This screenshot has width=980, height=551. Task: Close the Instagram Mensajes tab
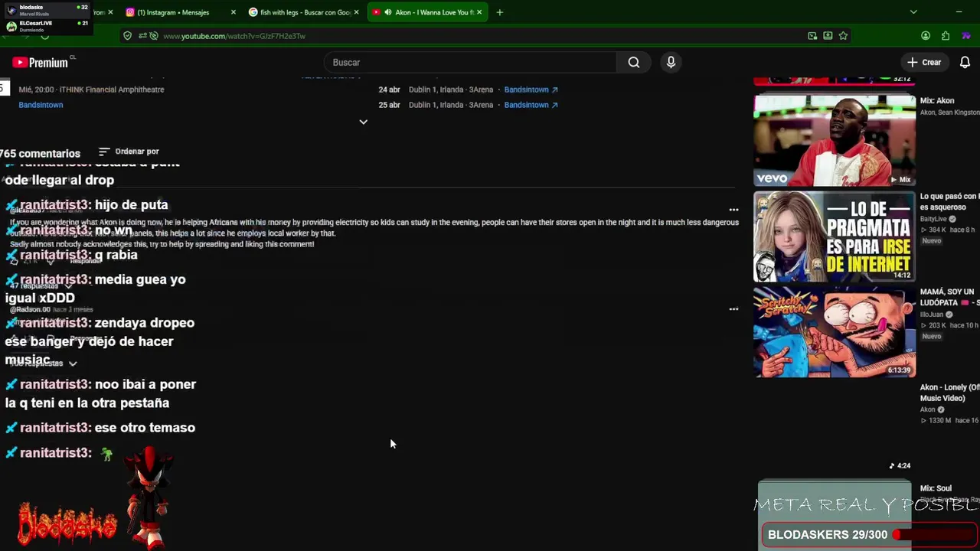(234, 12)
